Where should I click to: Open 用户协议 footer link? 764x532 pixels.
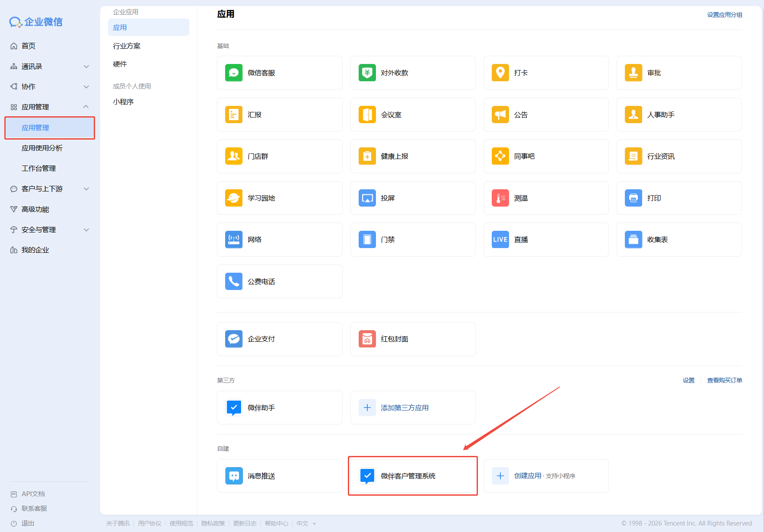point(150,523)
